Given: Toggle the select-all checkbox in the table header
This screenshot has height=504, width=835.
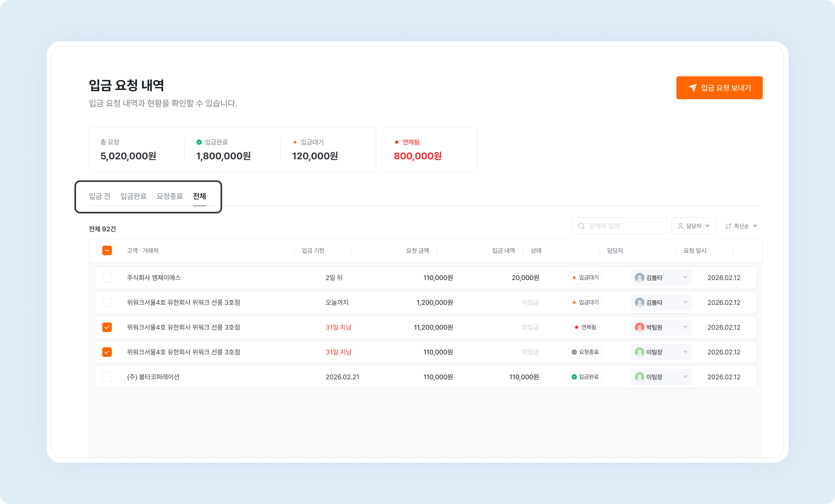Looking at the screenshot, I should pos(107,250).
